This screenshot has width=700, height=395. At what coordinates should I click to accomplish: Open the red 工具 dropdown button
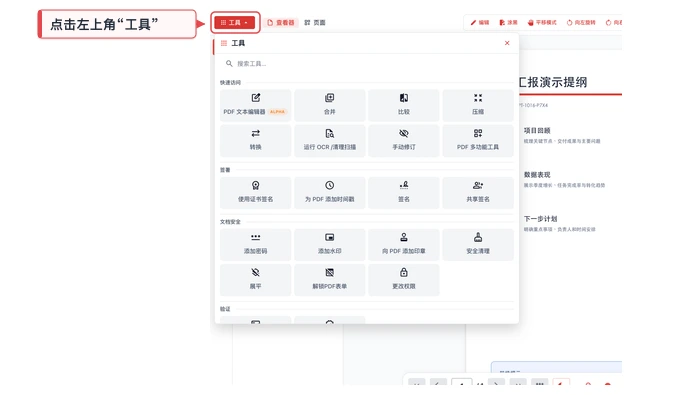point(234,22)
